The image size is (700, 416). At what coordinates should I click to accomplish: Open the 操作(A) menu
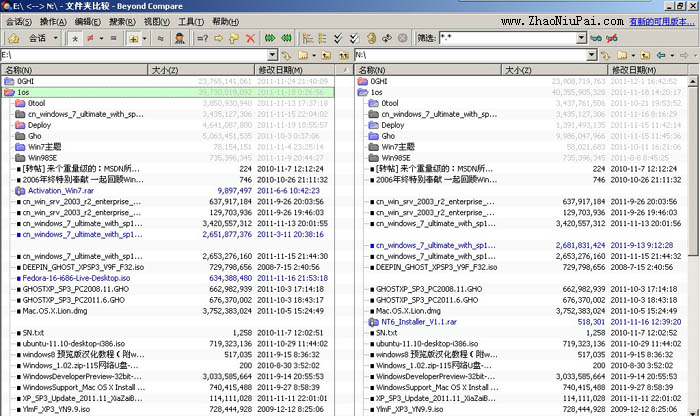[53, 21]
